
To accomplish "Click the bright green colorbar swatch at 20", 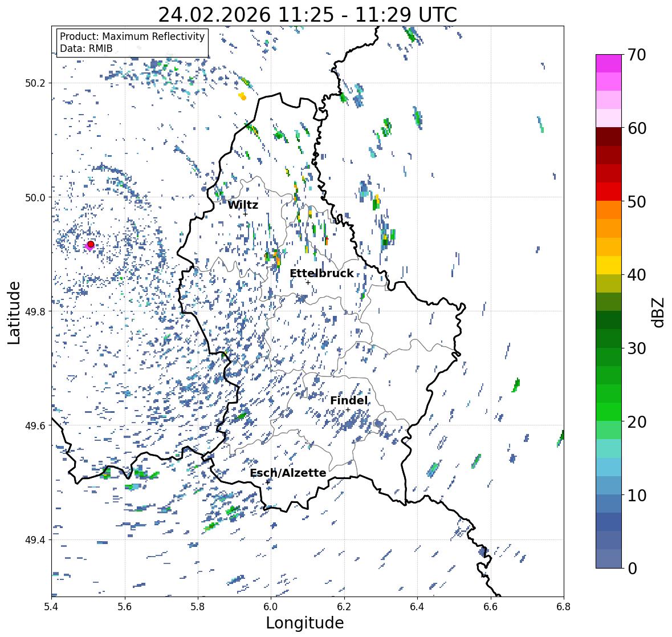I will click(609, 412).
